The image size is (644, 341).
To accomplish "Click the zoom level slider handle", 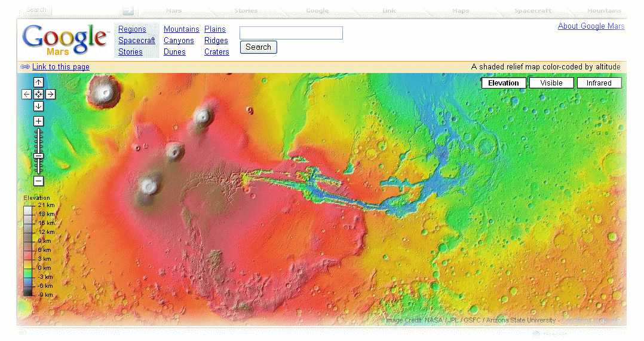I will [x=38, y=156].
